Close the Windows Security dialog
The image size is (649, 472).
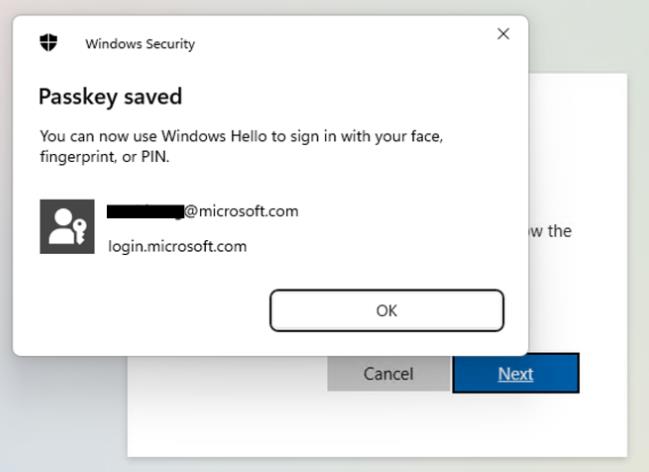coord(503,34)
